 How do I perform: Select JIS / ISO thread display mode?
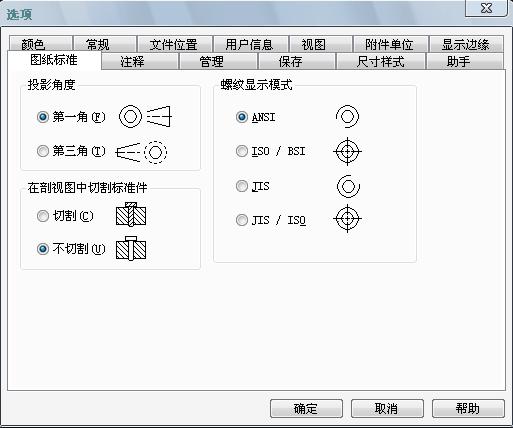pyautogui.click(x=242, y=220)
